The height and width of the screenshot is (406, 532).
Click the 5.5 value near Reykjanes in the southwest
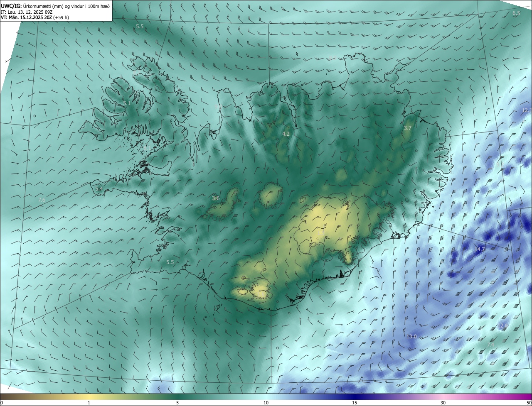point(170,262)
